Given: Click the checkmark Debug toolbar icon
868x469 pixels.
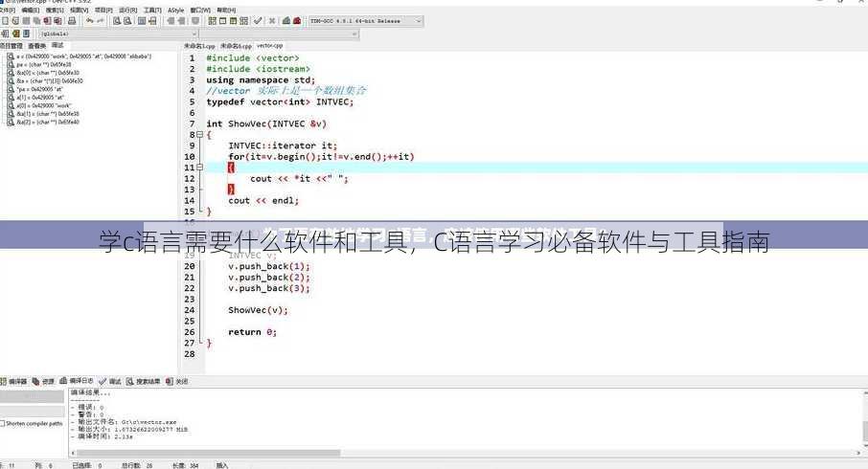Looking at the screenshot, I should click(258, 20).
